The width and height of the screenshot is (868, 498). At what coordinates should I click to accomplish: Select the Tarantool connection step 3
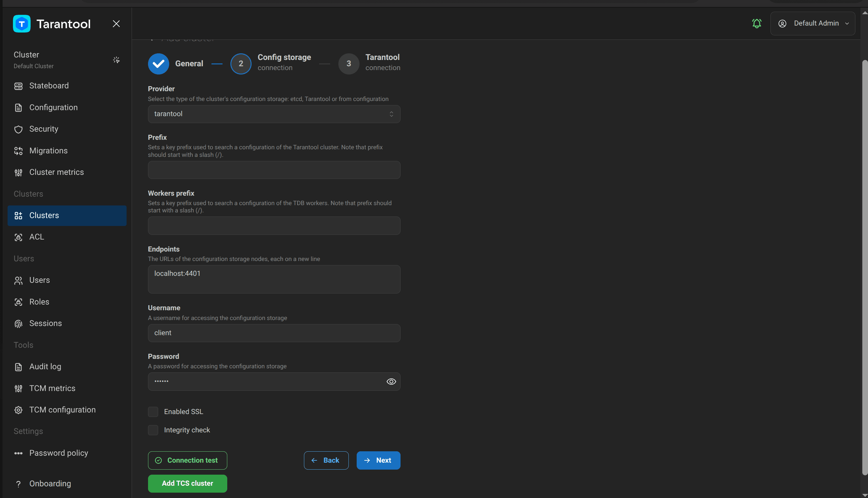(x=369, y=64)
